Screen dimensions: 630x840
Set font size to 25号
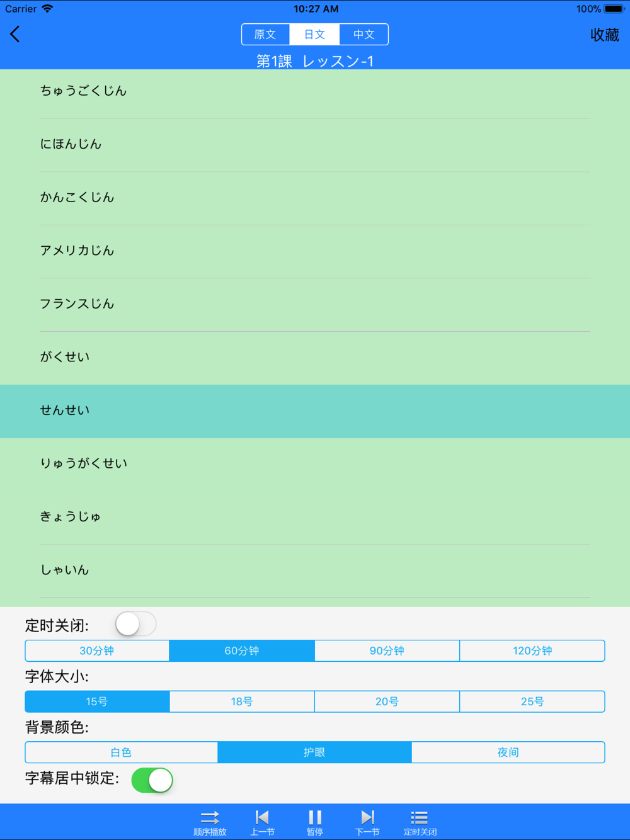532,701
